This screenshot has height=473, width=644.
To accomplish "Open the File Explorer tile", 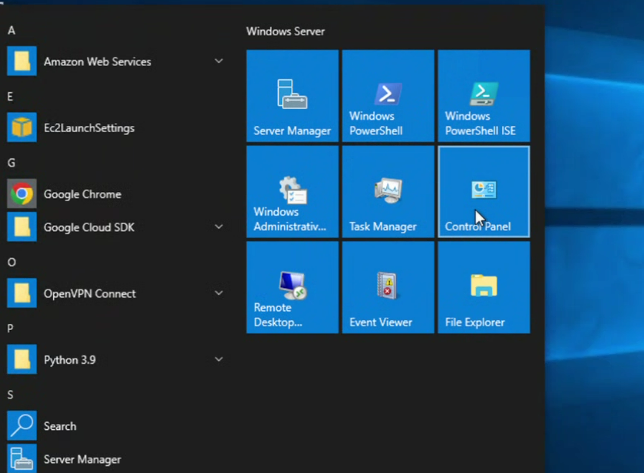I will 484,287.
